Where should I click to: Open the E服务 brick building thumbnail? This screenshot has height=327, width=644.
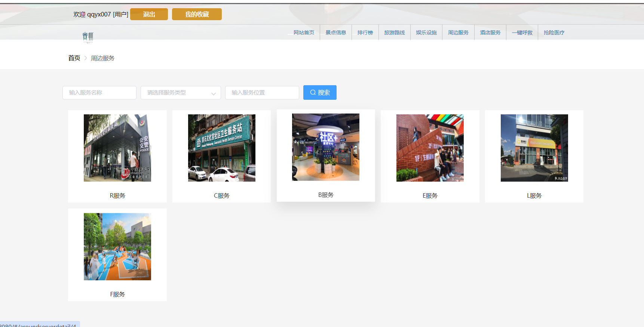(430, 148)
